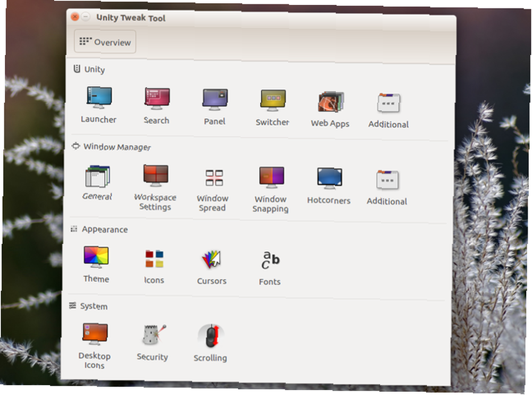532x395 pixels.
Task: Open the Theme settings
Action: tap(96, 264)
